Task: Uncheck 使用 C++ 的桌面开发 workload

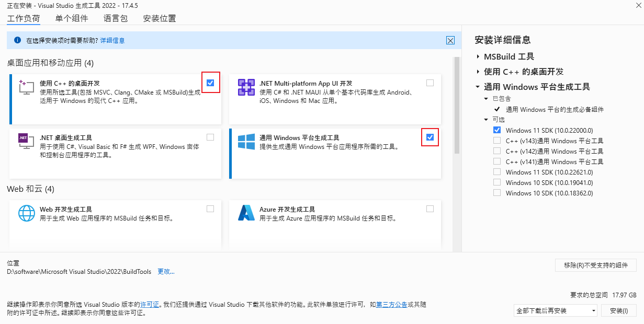Action: (x=210, y=83)
